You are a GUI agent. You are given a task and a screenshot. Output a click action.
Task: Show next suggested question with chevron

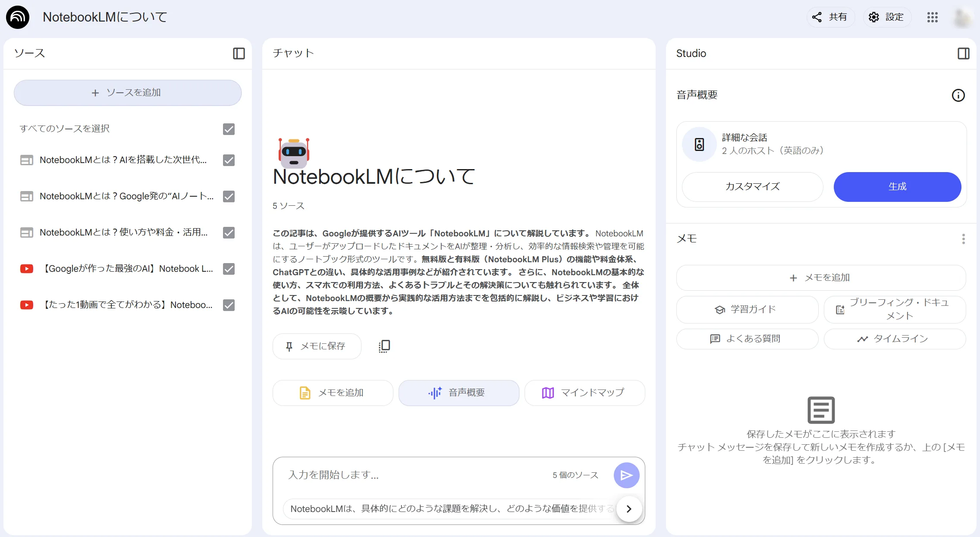click(x=629, y=509)
